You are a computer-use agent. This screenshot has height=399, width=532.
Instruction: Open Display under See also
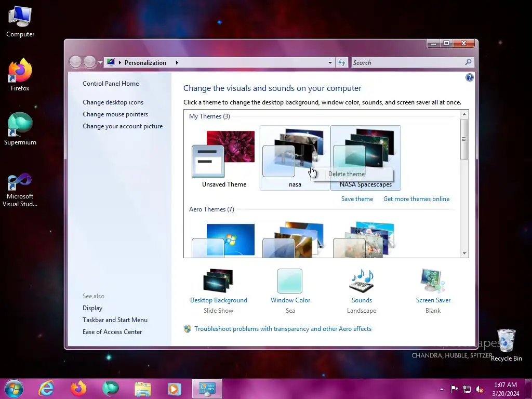[x=92, y=308]
